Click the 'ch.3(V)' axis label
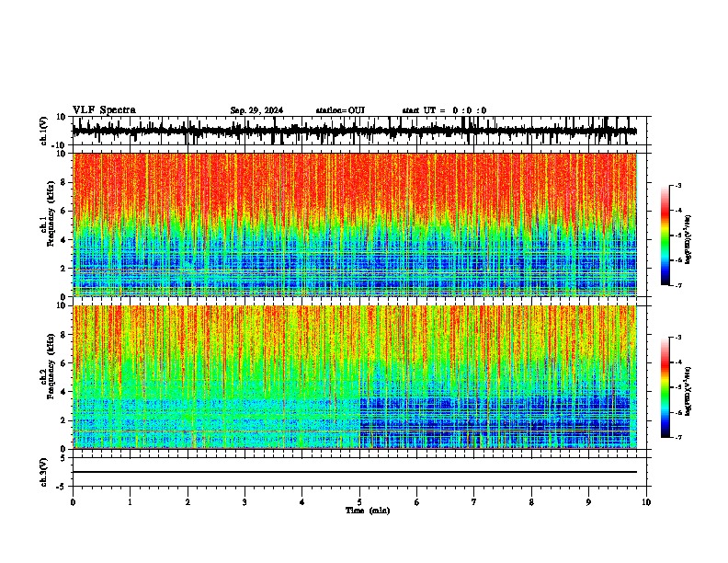Image resolution: width=728 pixels, height=563 pixels. (44, 473)
